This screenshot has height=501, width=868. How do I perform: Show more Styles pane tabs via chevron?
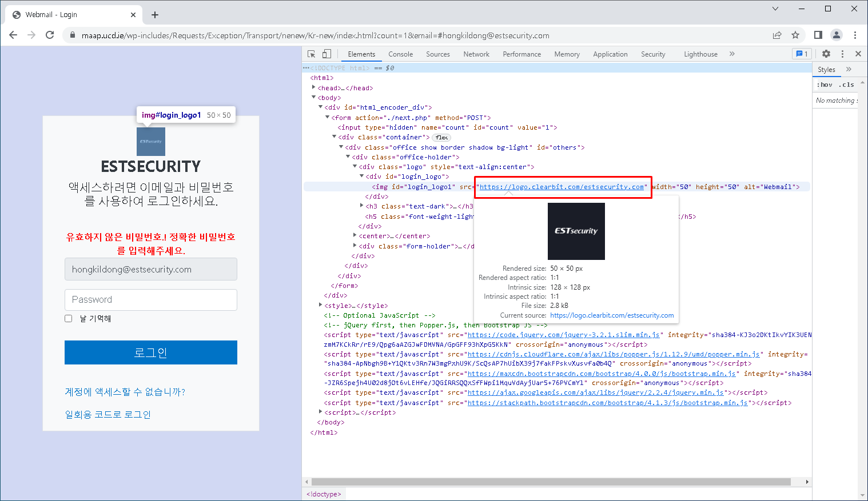pyautogui.click(x=849, y=69)
